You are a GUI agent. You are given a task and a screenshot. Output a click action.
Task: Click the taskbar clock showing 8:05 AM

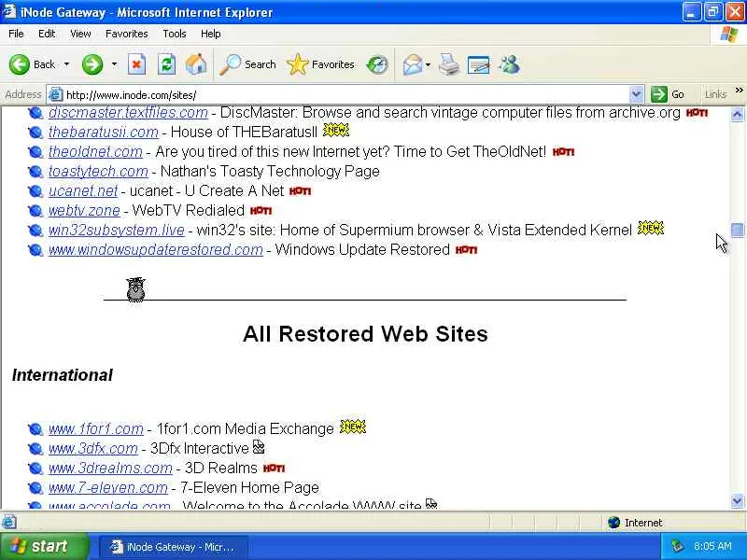712,546
